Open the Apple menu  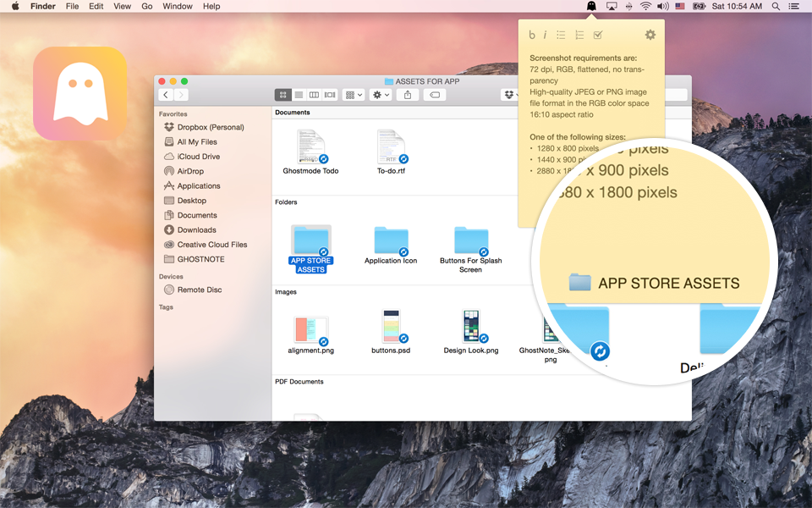click(15, 6)
